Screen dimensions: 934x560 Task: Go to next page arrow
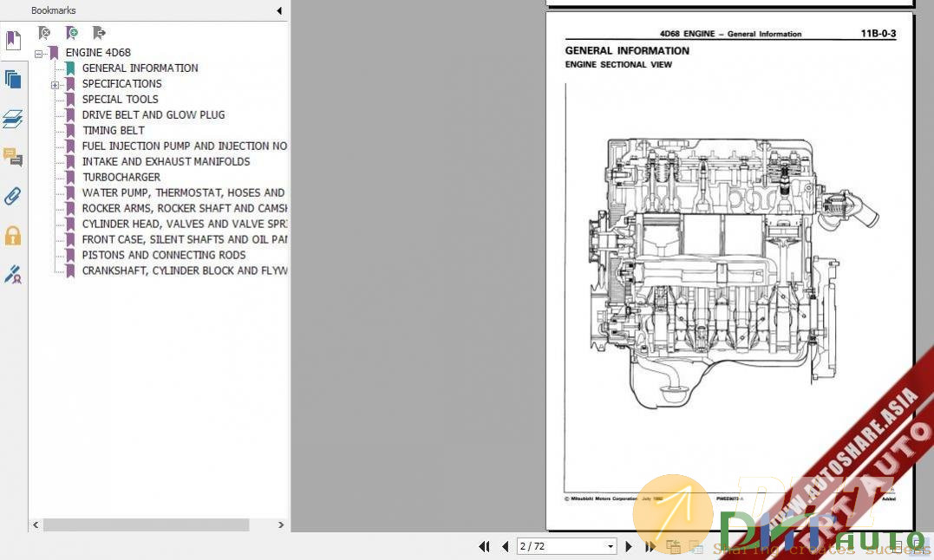(629, 546)
